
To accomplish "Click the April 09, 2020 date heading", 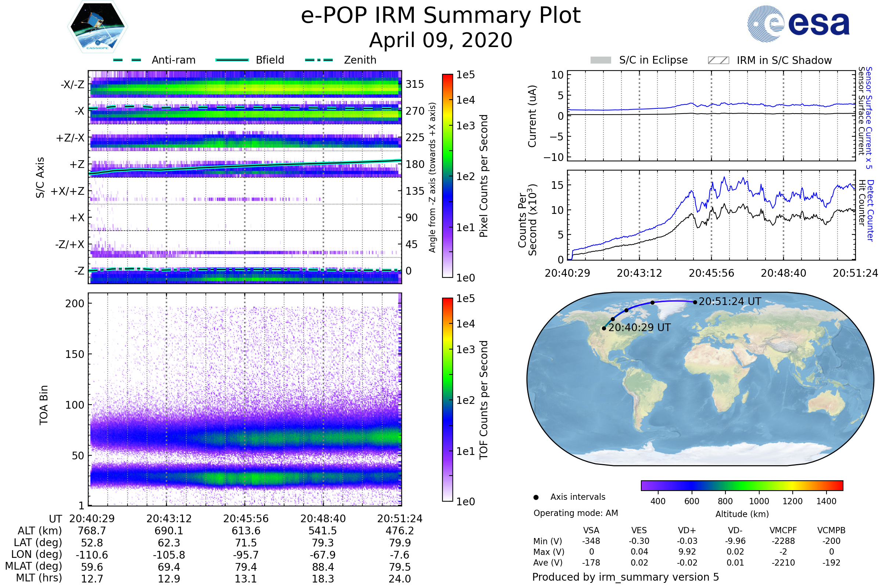I will 441,40.
